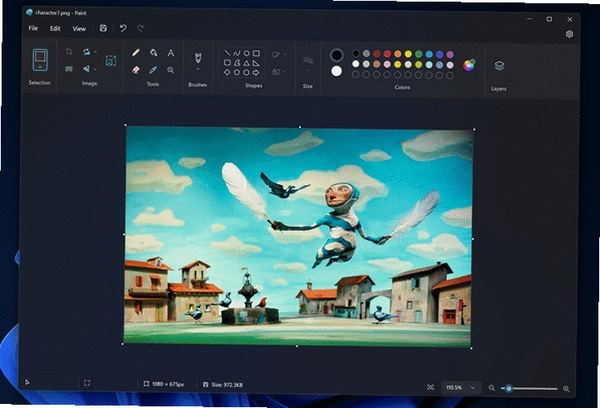Viewport: 600px width, 408px height.
Task: Click the flying character on the canvas
Action: (339, 224)
